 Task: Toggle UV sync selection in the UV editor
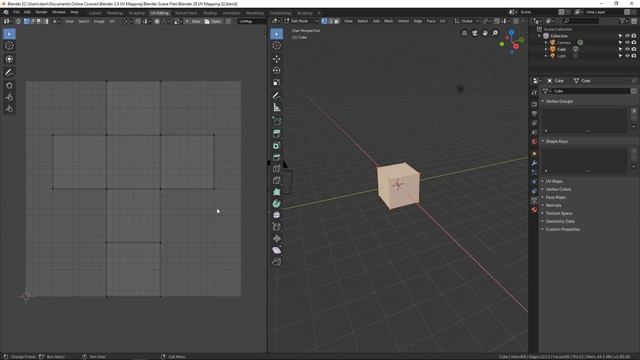coord(18,21)
